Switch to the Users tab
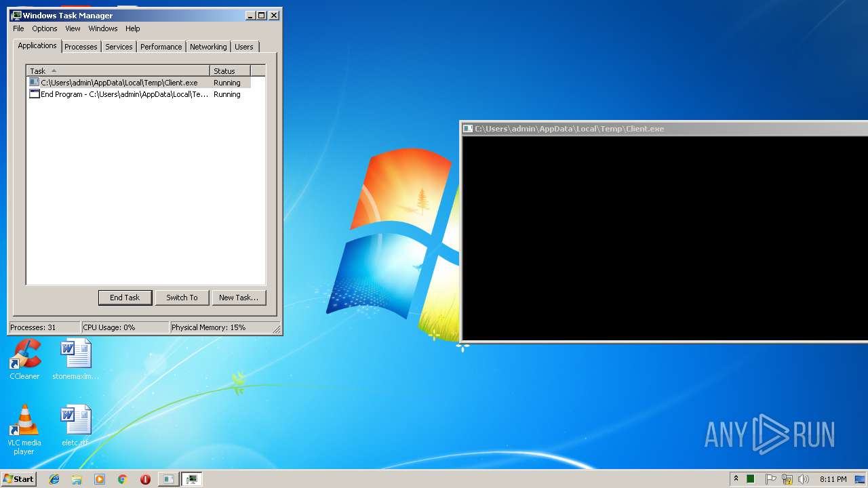This screenshot has width=868, height=488. pyautogui.click(x=244, y=47)
